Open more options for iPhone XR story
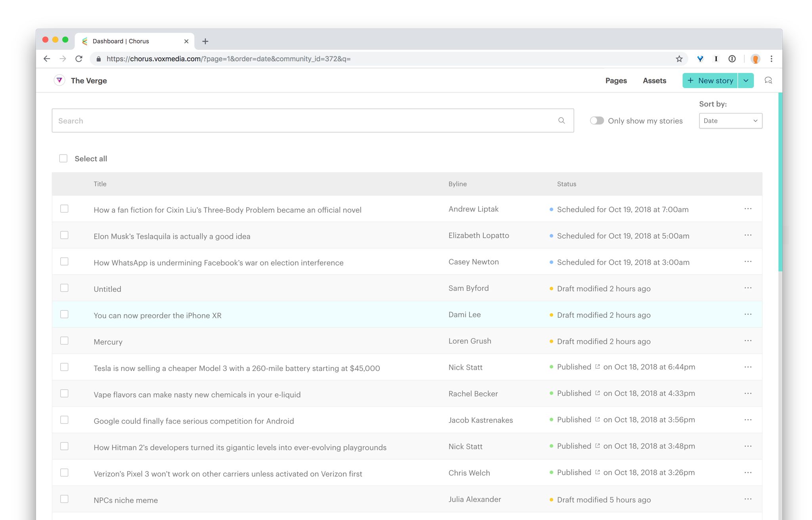 point(748,314)
